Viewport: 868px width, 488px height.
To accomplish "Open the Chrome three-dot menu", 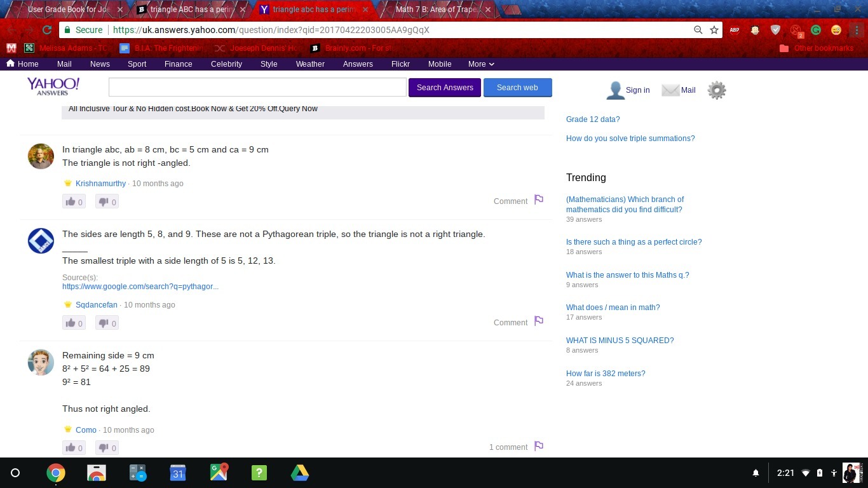I will pyautogui.click(x=857, y=30).
